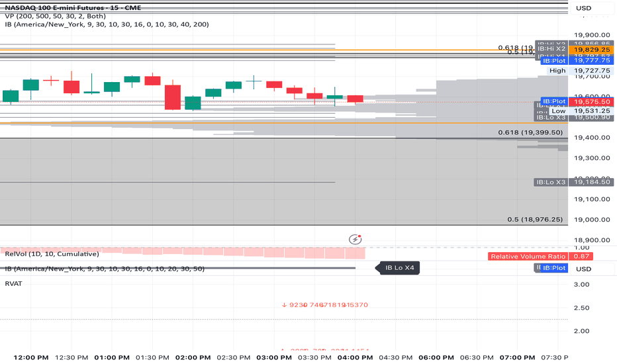The height and width of the screenshot is (364, 617).
Task: Click the 3.00 value on RVAT scale
Action: tap(581, 285)
